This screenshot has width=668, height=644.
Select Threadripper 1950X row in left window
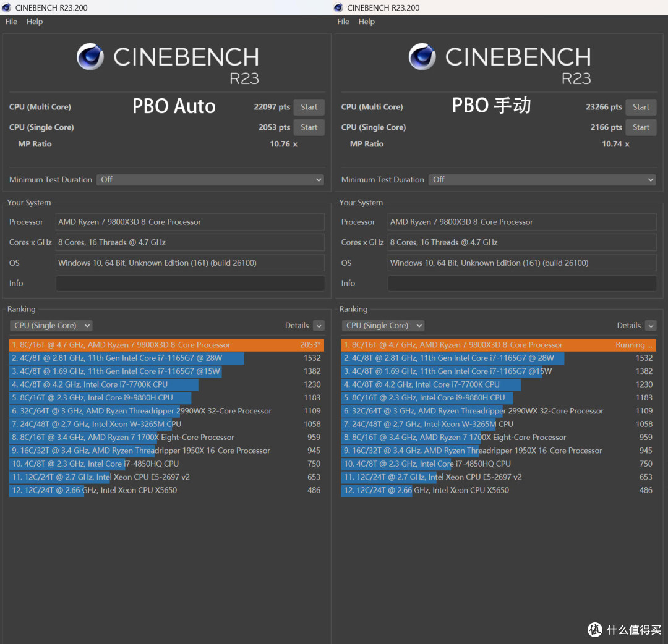(x=166, y=451)
